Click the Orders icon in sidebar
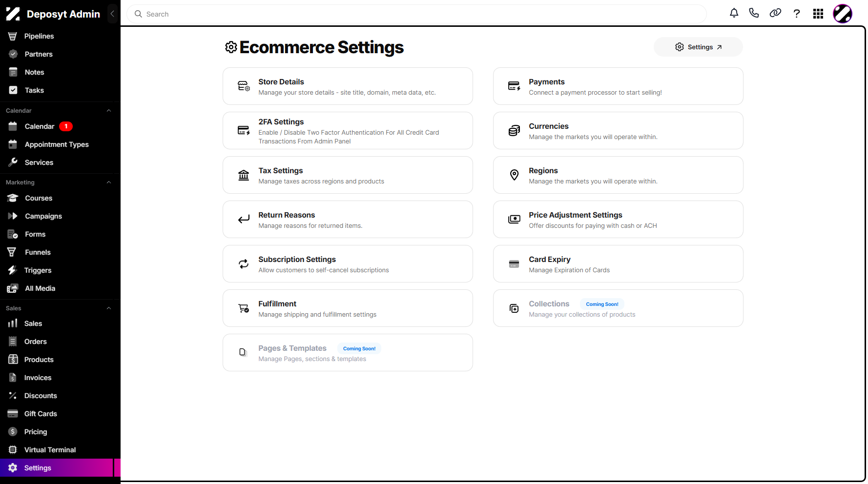868x484 pixels. coord(13,342)
